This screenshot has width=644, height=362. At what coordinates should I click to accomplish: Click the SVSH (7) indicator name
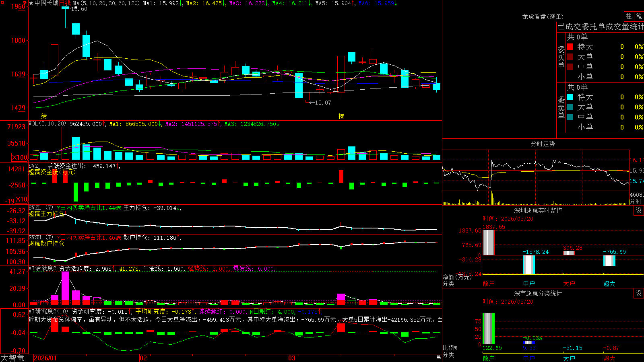tap(41, 238)
